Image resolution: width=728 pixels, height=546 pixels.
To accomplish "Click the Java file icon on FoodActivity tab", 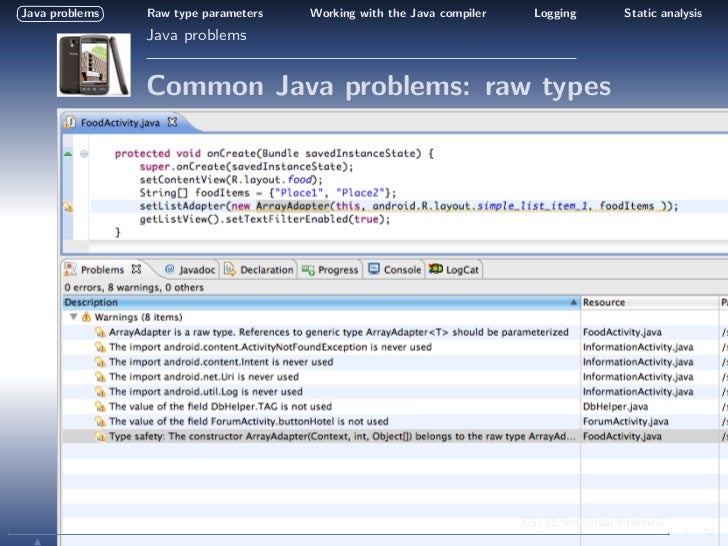I will point(70,122).
